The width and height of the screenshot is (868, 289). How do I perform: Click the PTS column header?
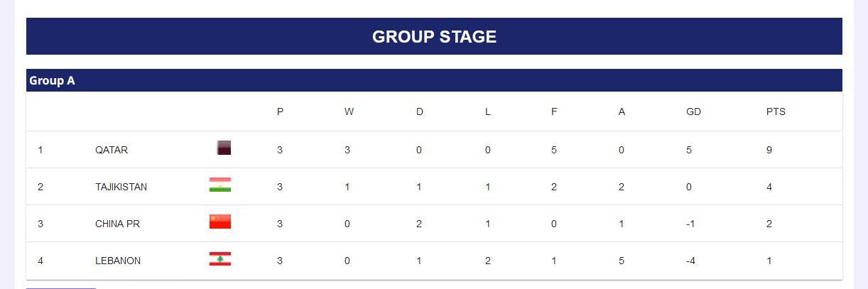point(776,111)
